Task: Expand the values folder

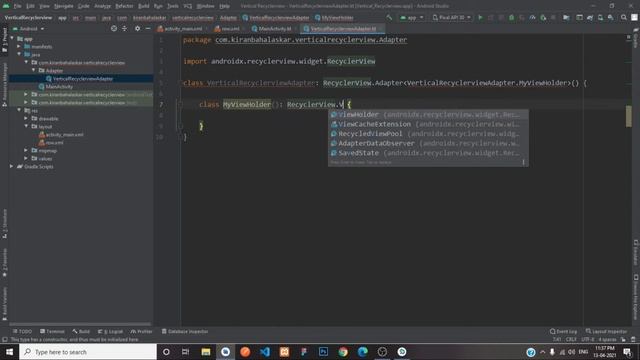Action: click(26, 158)
